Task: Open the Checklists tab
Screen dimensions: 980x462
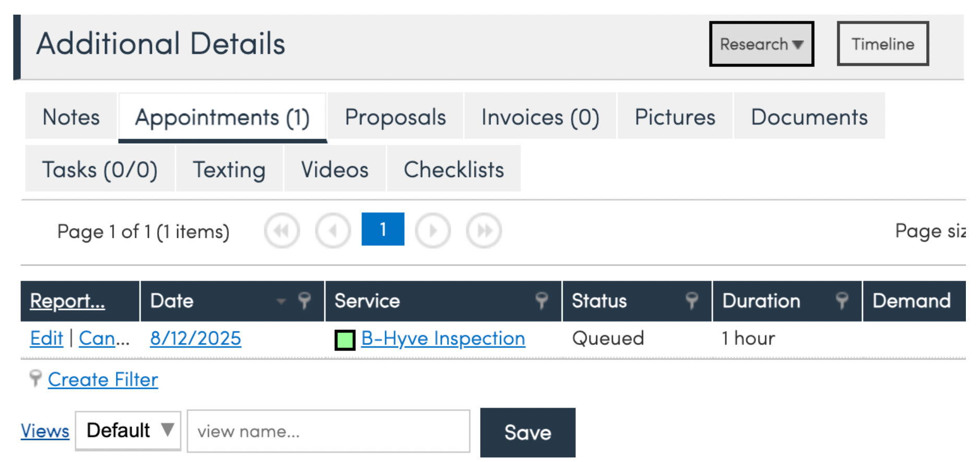Action: (453, 169)
